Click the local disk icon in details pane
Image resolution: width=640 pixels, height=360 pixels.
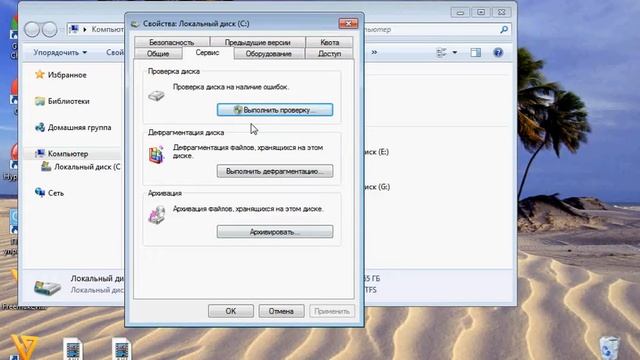point(47,287)
